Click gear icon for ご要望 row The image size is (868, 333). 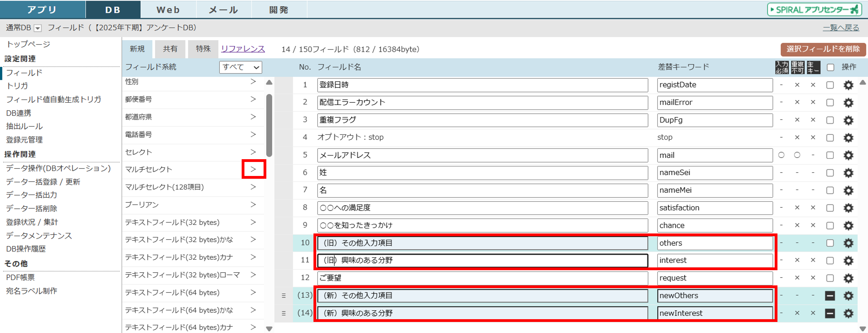point(848,278)
